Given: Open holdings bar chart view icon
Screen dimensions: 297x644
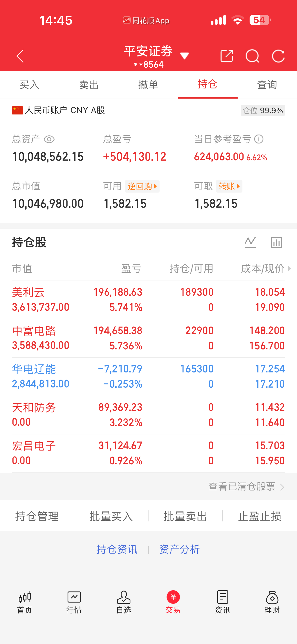Looking at the screenshot, I should click(x=277, y=242).
